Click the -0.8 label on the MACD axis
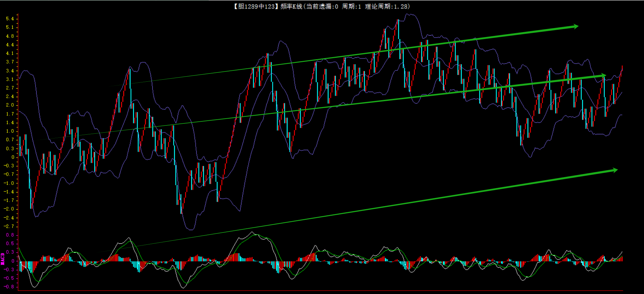 9,286
